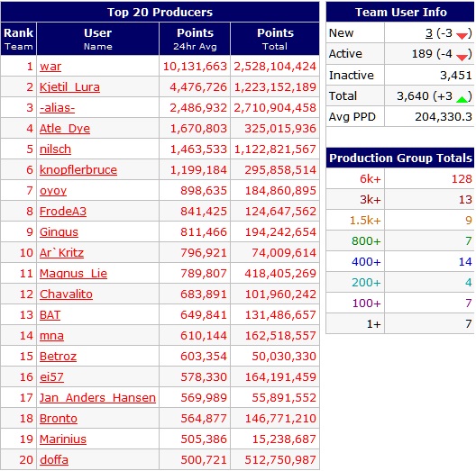Screen dimensions: 476x471
Task: Click the 'Rank Team' column header
Action: pos(19,39)
